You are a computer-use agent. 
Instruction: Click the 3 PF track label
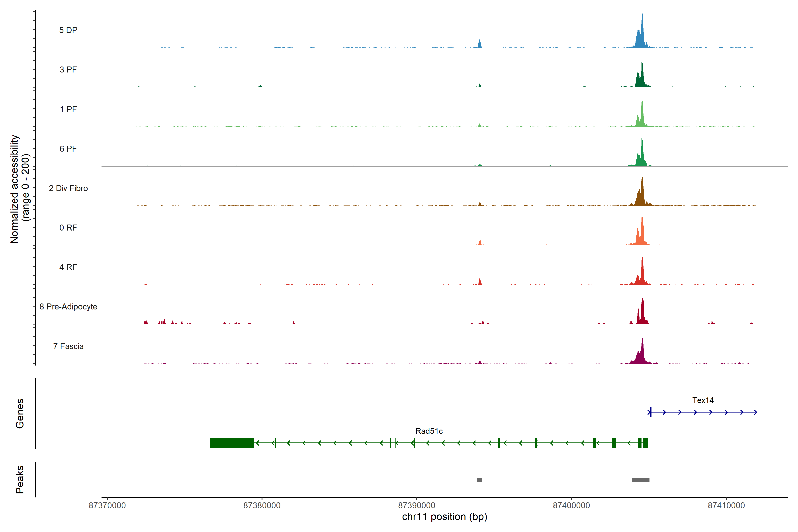[68, 70]
